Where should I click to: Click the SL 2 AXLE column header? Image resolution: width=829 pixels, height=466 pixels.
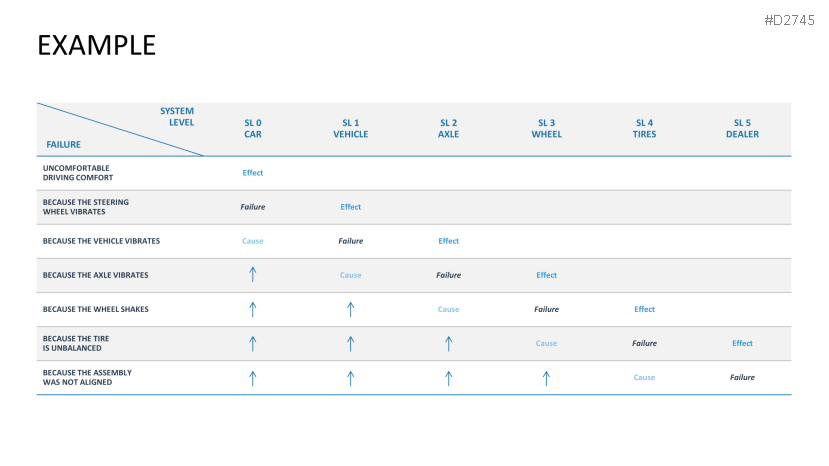click(448, 129)
